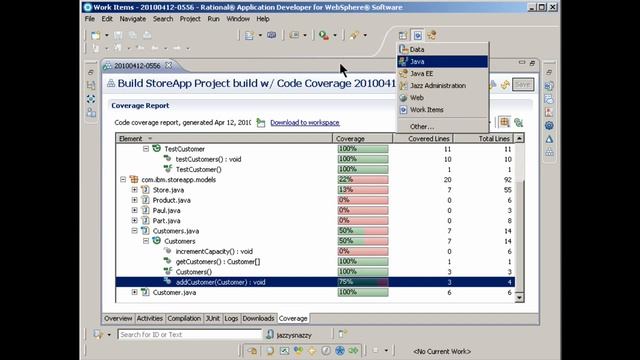Click the 22% coverage bar for com.ibm.storeapp.models
This screenshot has width=640, height=360.
(x=363, y=180)
